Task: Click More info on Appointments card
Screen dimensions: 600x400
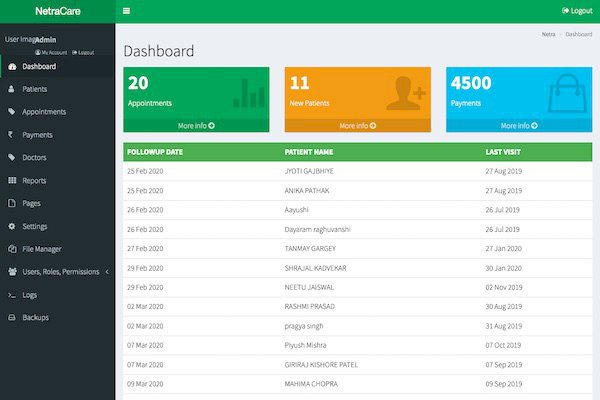Action: coord(196,126)
